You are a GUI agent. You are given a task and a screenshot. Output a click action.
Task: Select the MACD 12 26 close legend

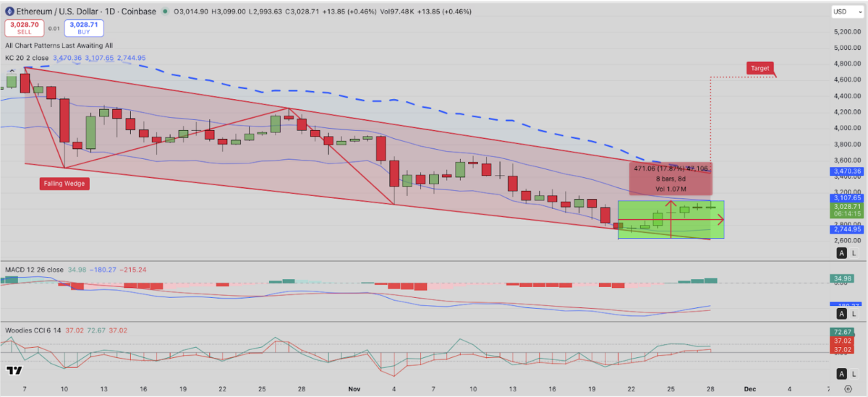[x=34, y=270]
